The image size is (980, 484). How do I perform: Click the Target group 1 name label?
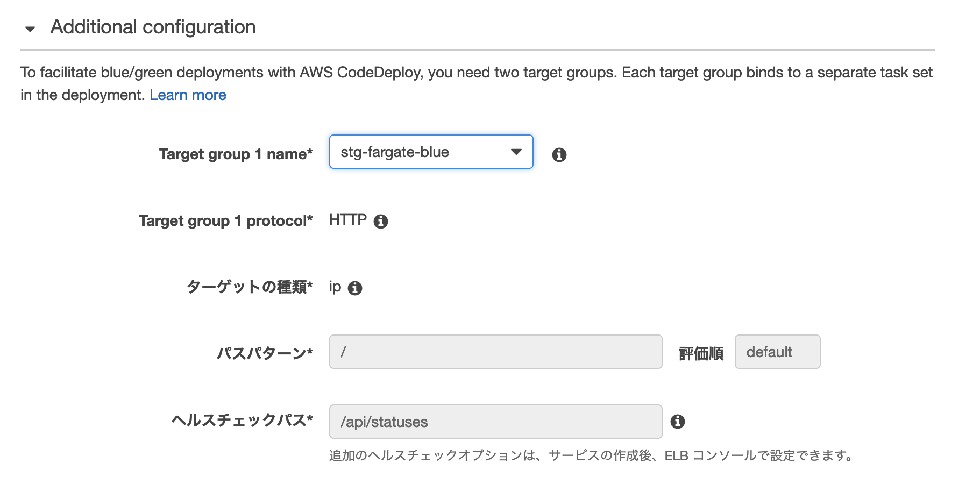(236, 154)
